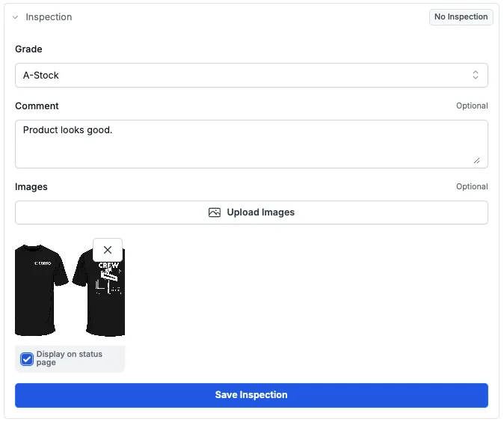Screen dimensions: 504x422
Task: Click the No Inspection status badge
Action: [x=461, y=16]
